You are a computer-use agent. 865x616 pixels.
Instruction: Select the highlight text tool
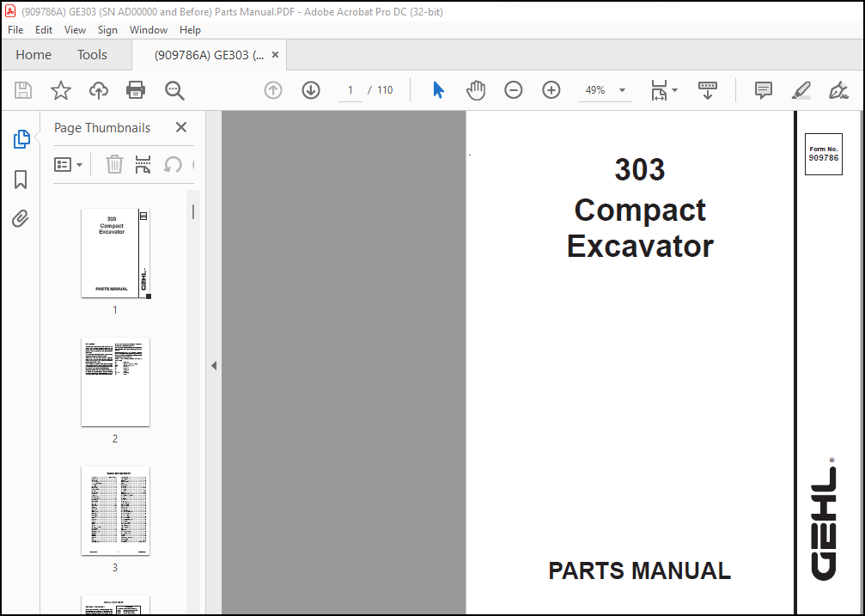(801, 90)
